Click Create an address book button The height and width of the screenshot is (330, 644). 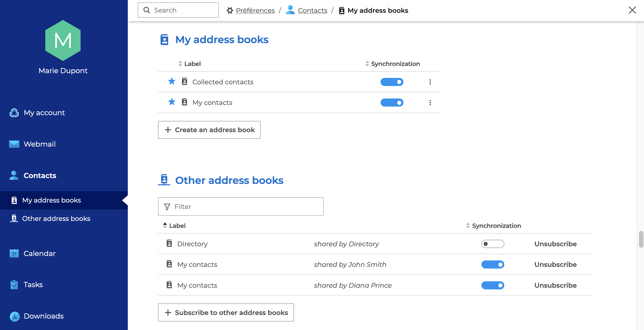(x=209, y=130)
